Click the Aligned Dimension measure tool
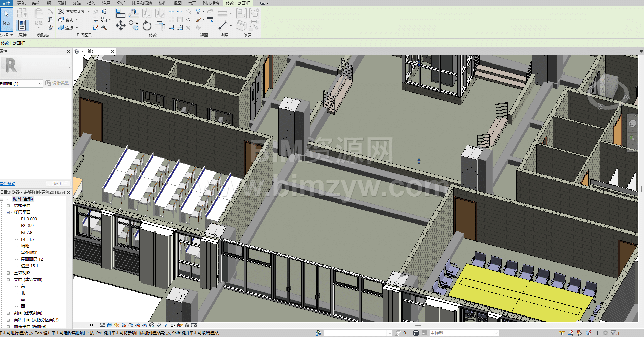 click(222, 26)
